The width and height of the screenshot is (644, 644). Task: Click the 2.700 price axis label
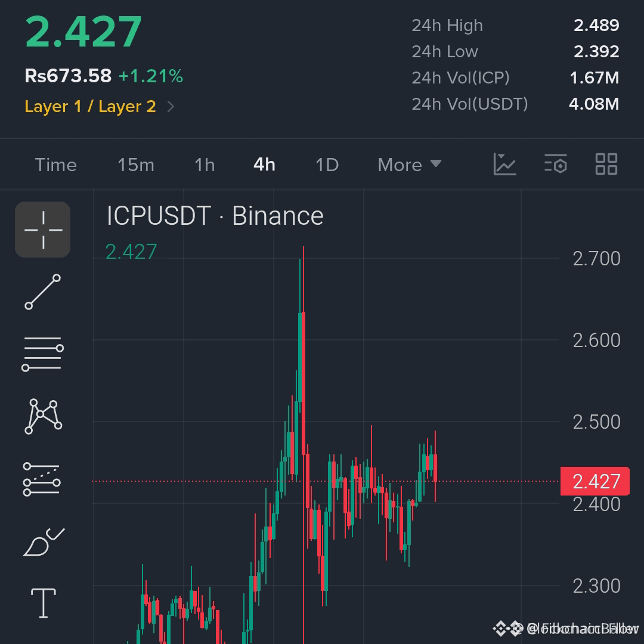[596, 259]
